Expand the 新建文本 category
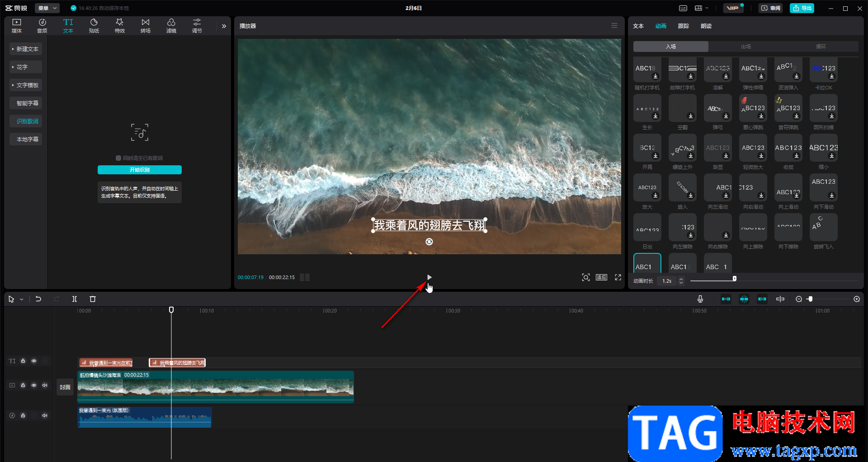The image size is (868, 462). 26,49
